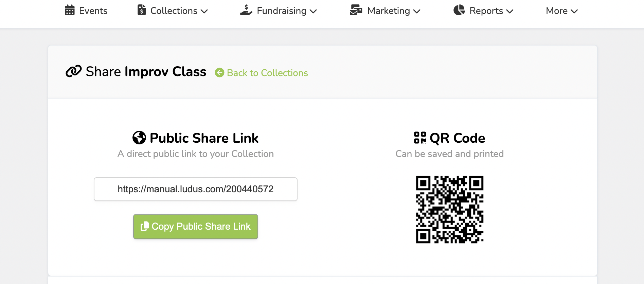Select the Fundraising hand-coin icon
The image size is (644, 284).
(246, 11)
